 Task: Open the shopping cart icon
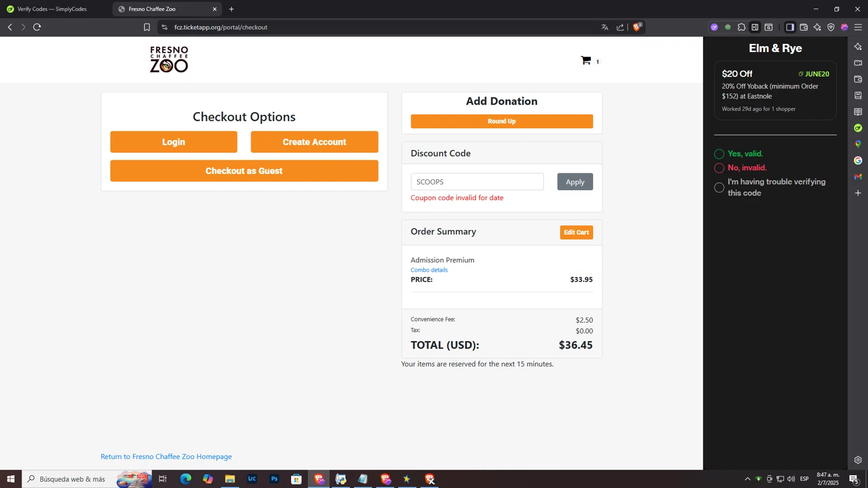586,61
